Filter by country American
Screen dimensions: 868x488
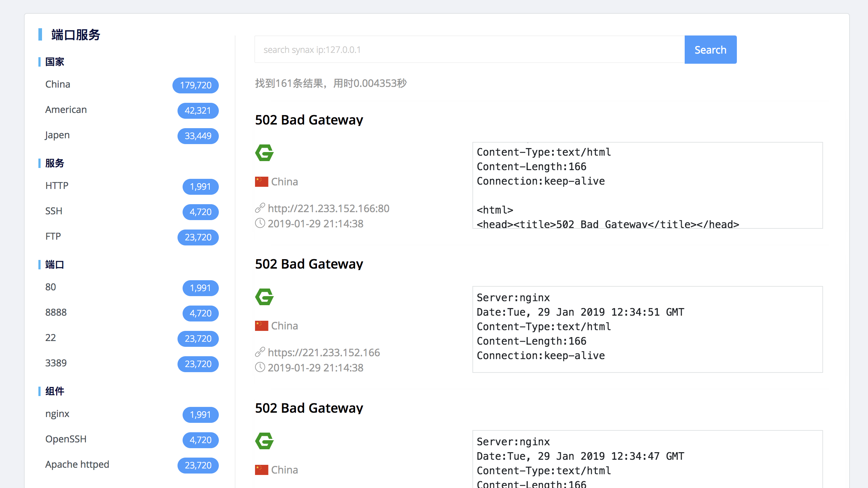(66, 110)
